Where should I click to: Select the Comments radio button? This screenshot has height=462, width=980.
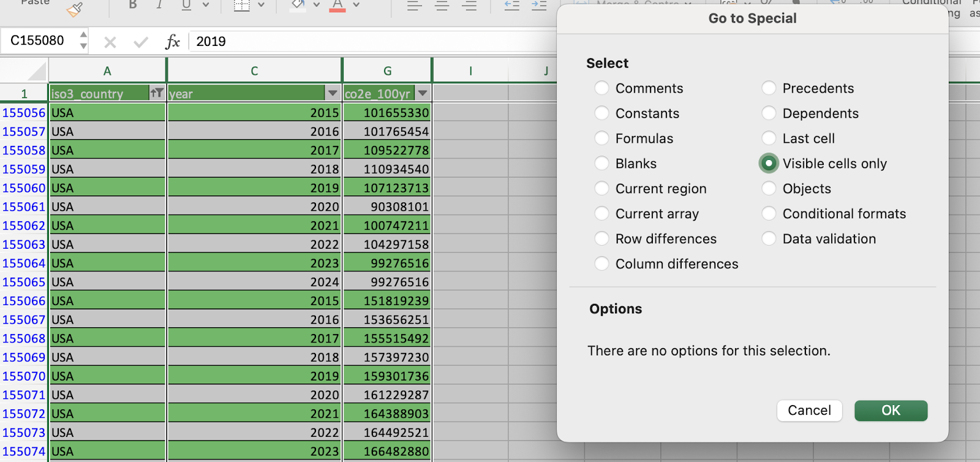602,88
